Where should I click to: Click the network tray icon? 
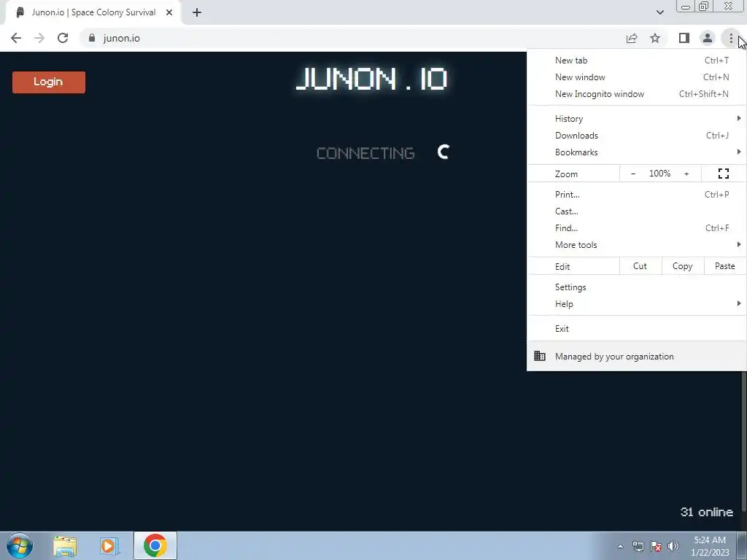638,546
